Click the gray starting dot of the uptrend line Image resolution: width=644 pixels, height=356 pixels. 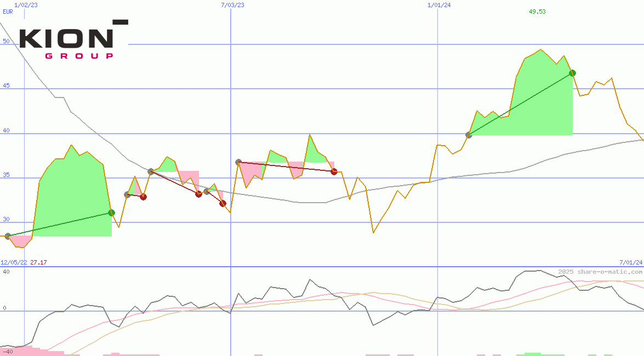(x=469, y=135)
